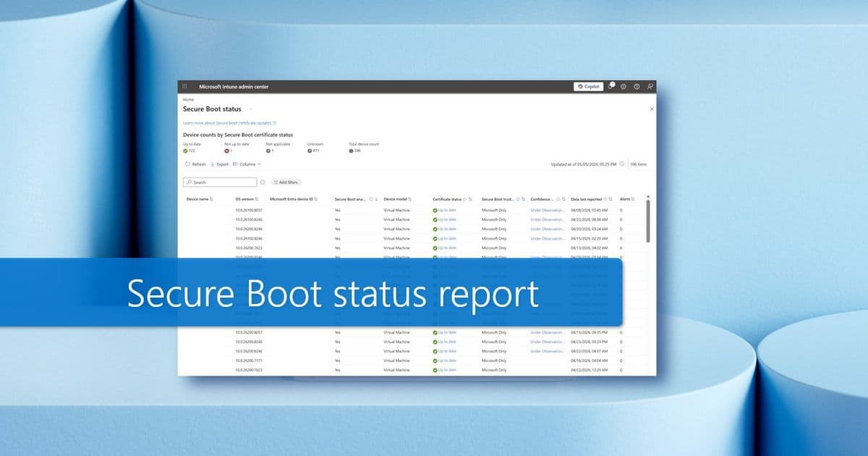
Task: Open the notifications bell icon
Action: pyautogui.click(x=610, y=86)
